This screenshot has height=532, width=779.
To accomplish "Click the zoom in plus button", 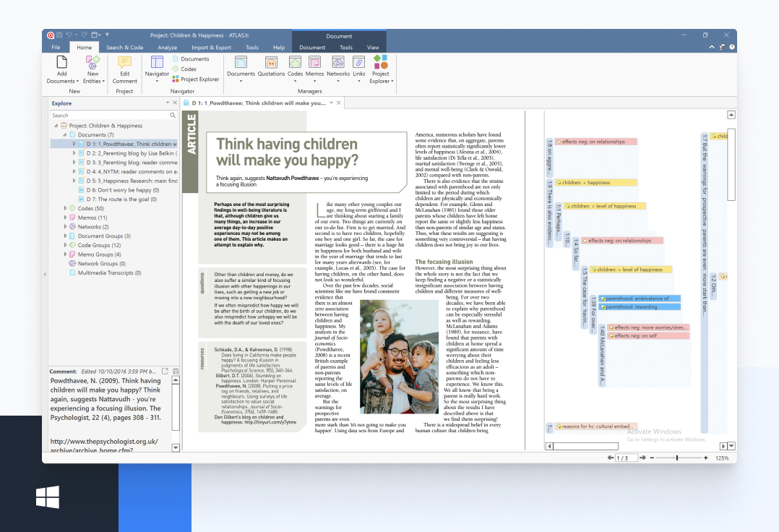I will coord(705,458).
